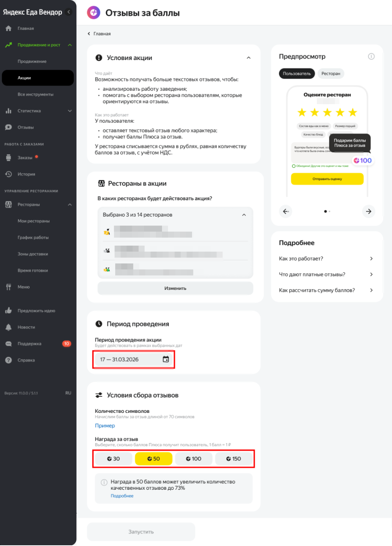This screenshot has width=392, height=546.
Task: Open Акции in the sidebar menu
Action: pos(38,78)
